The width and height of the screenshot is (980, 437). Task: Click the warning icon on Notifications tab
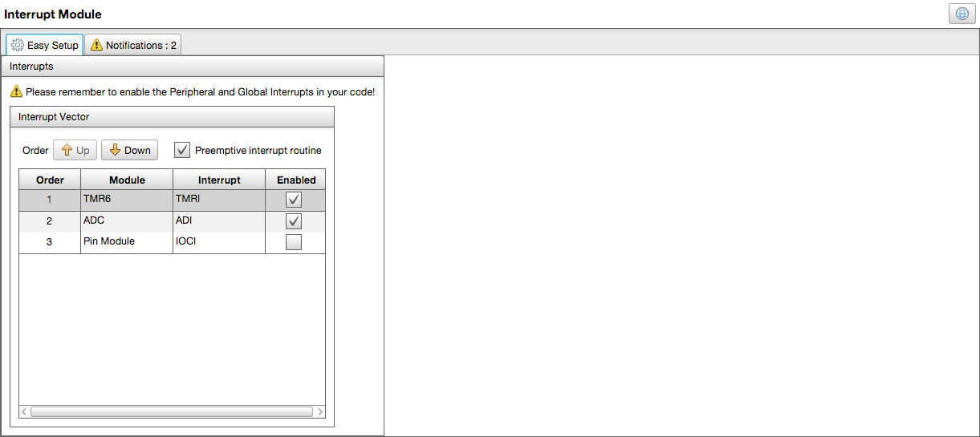pos(96,46)
